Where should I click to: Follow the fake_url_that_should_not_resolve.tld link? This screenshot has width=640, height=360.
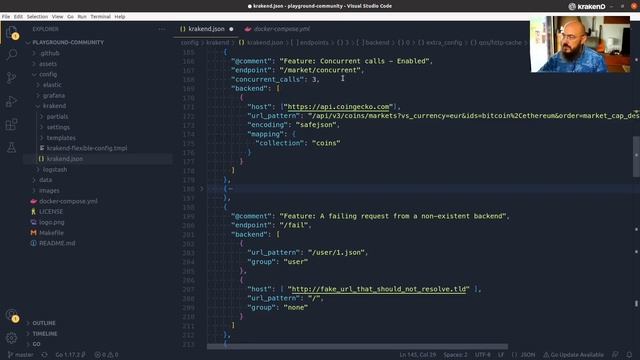point(378,289)
